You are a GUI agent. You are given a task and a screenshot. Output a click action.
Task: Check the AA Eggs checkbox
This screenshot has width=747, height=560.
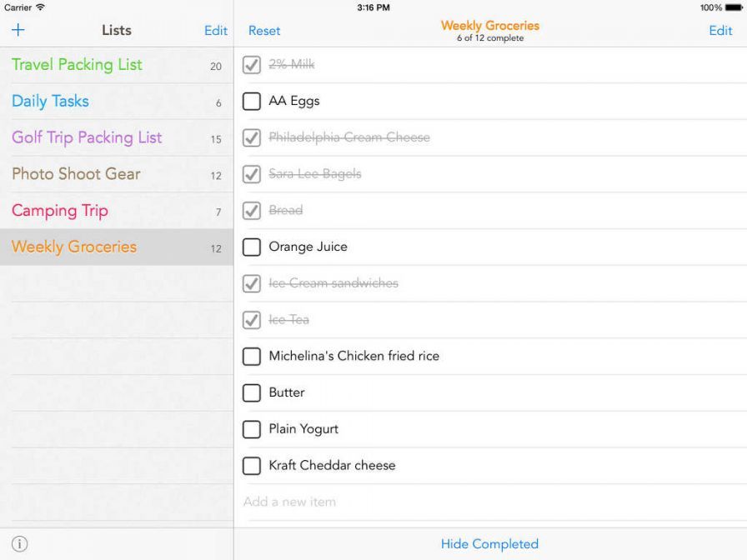pyautogui.click(x=252, y=102)
